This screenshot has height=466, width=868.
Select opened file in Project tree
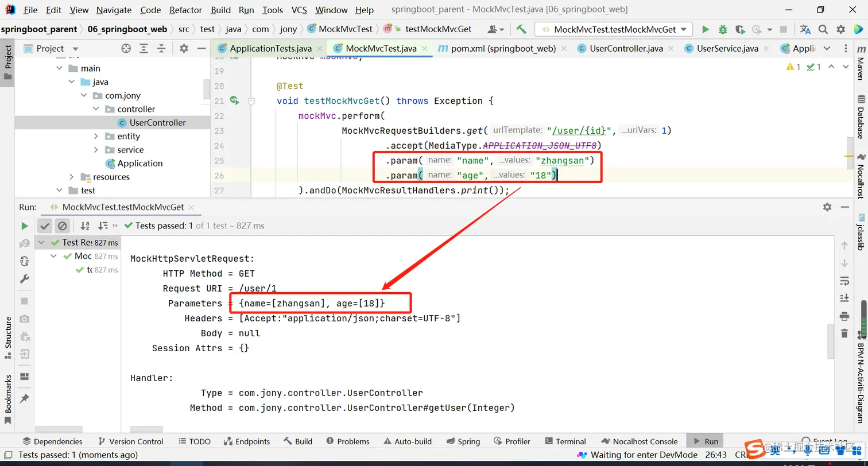pyautogui.click(x=126, y=49)
